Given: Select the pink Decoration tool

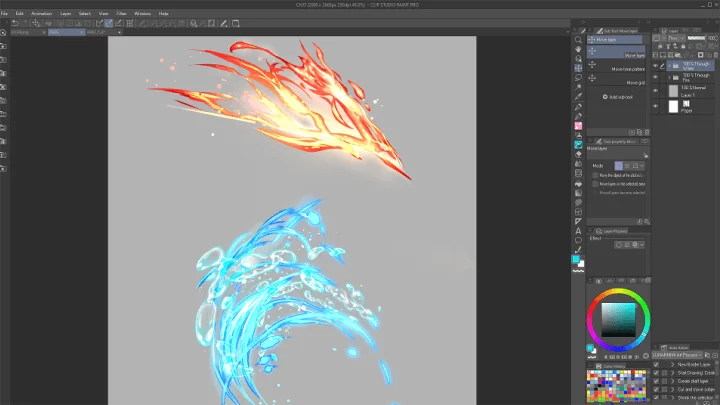Looking at the screenshot, I should tap(578, 126).
